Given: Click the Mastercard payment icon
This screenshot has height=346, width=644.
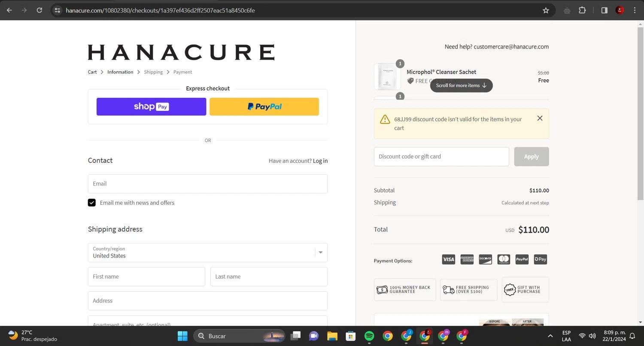Looking at the screenshot, I should pyautogui.click(x=504, y=259).
